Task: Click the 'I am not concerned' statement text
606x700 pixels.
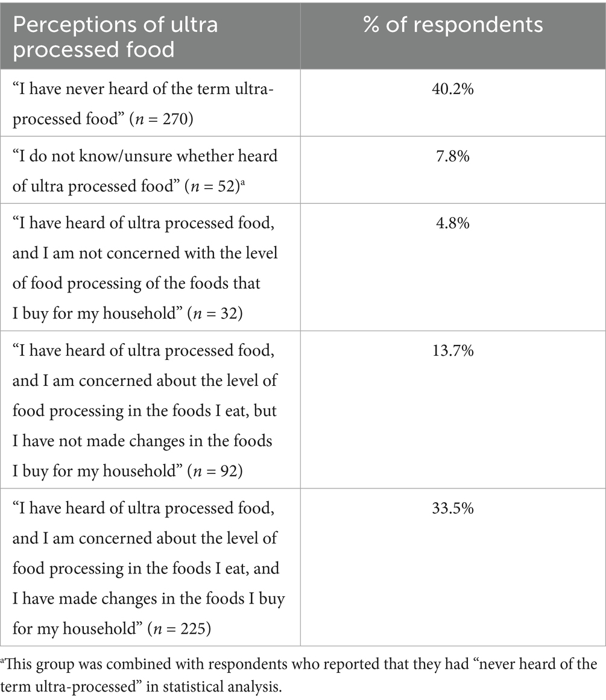Action: tap(145, 253)
